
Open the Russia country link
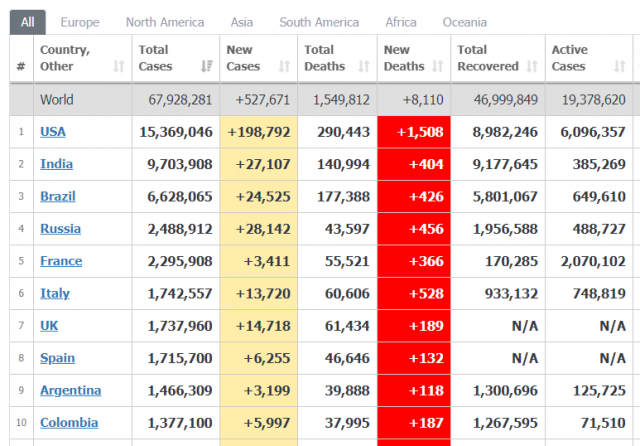pos(60,229)
